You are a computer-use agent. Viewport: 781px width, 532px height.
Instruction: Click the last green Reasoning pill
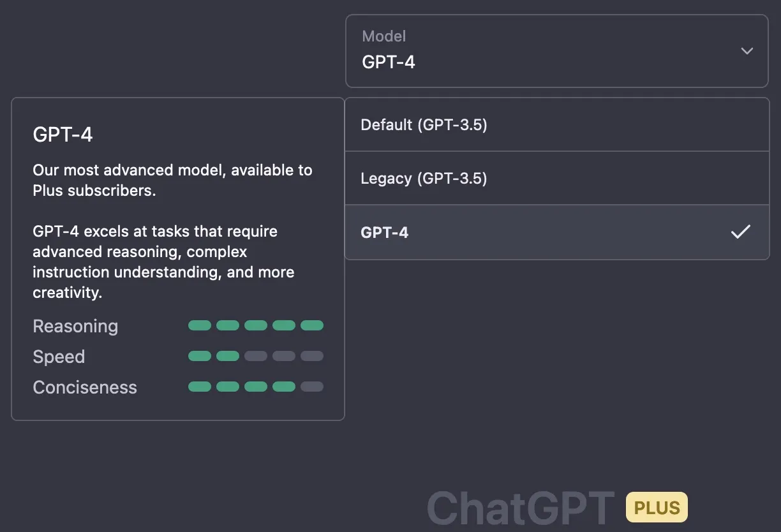(x=312, y=325)
